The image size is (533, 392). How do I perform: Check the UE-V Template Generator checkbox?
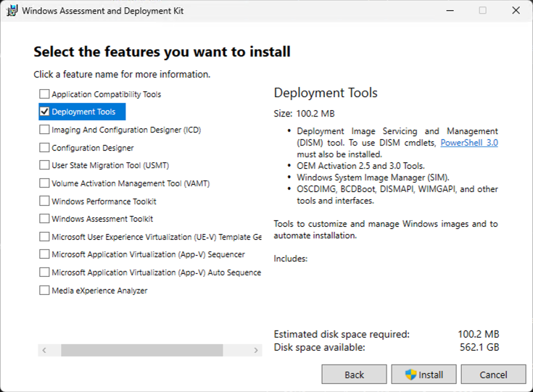click(44, 237)
